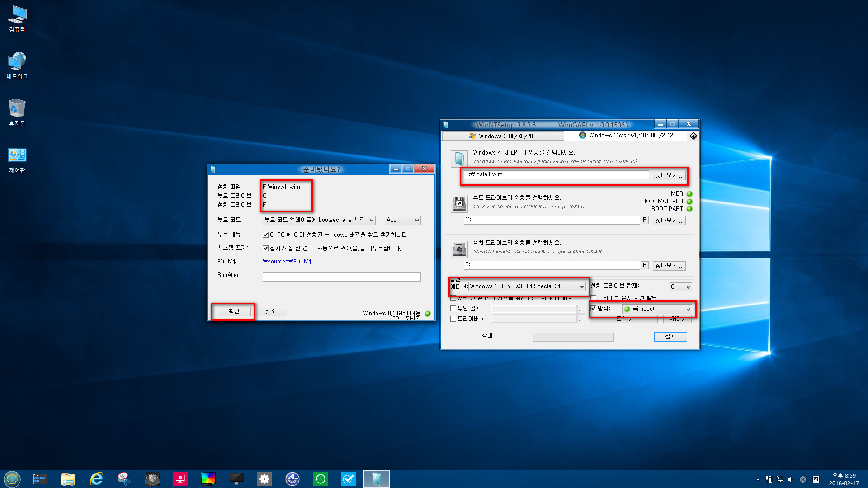Click 확인 to confirm in ready dialog
This screenshot has height=488, width=868.
coord(234,311)
